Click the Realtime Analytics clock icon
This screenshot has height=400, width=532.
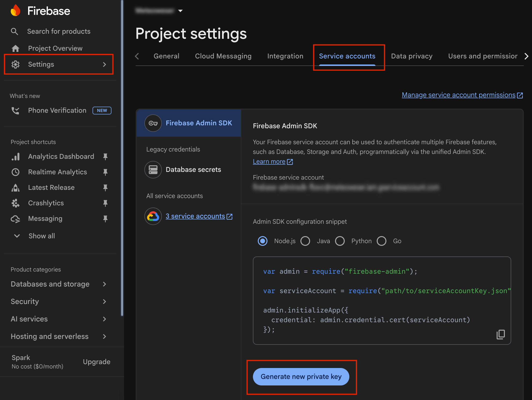(16, 172)
